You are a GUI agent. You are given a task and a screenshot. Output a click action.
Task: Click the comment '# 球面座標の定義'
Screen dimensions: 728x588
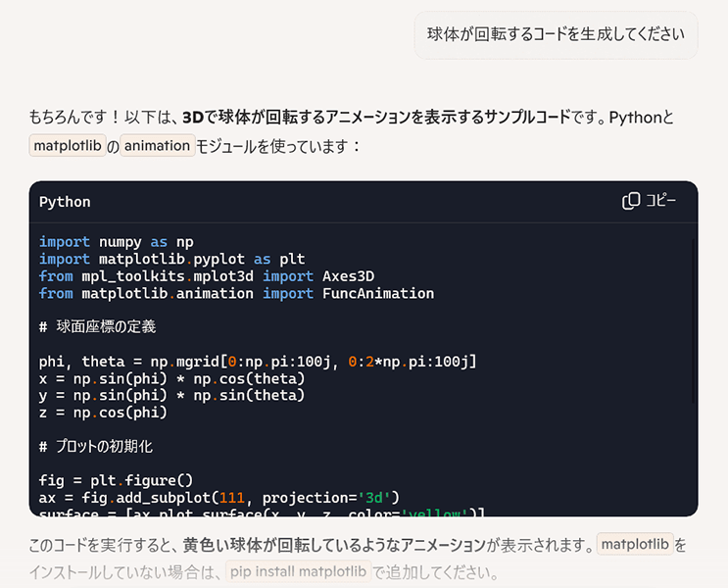point(98,327)
